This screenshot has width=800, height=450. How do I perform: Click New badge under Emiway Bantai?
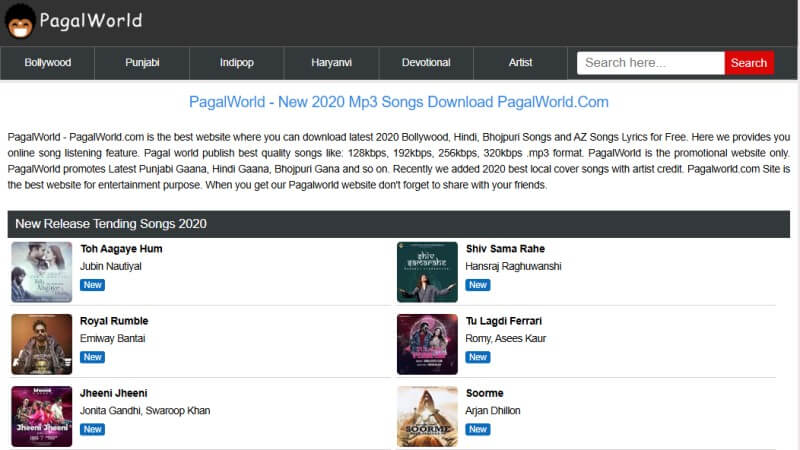(92, 357)
